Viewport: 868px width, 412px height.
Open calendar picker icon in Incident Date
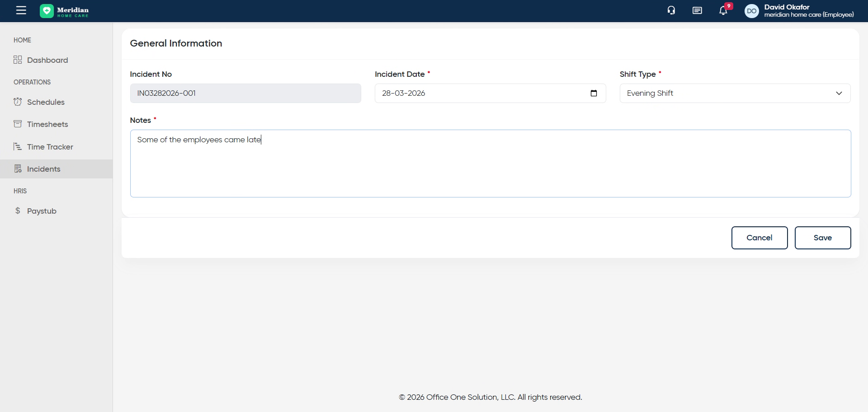[x=594, y=93]
